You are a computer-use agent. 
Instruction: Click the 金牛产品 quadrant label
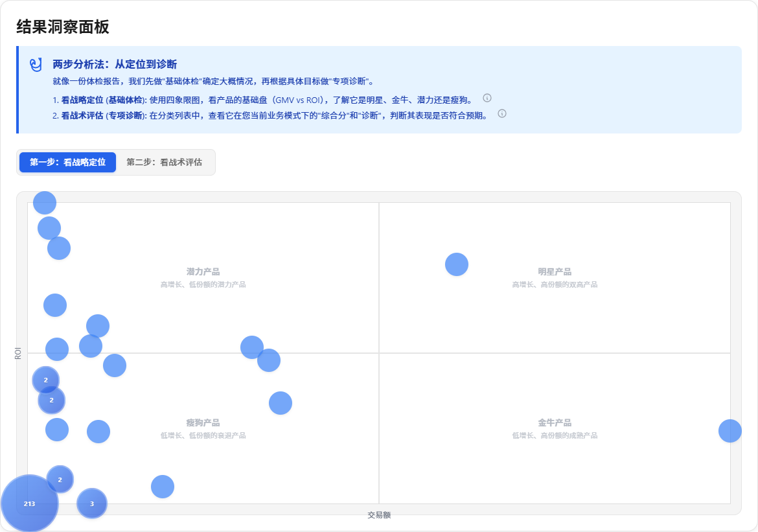(x=554, y=422)
